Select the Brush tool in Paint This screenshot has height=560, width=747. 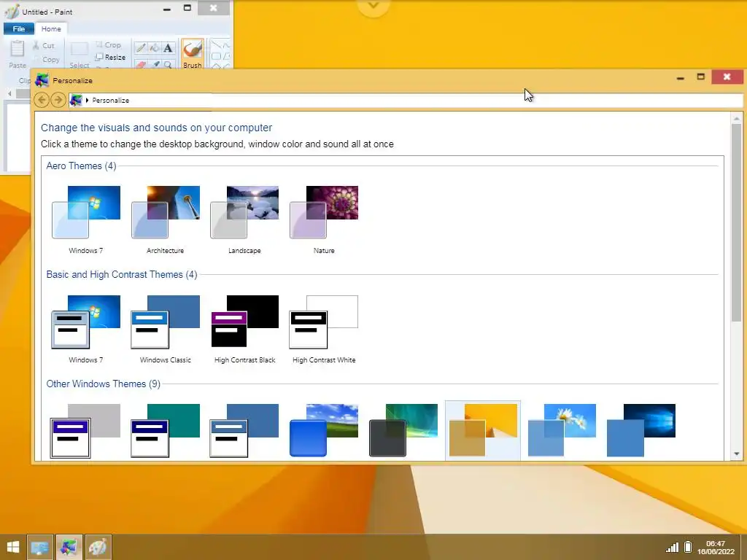click(193, 54)
